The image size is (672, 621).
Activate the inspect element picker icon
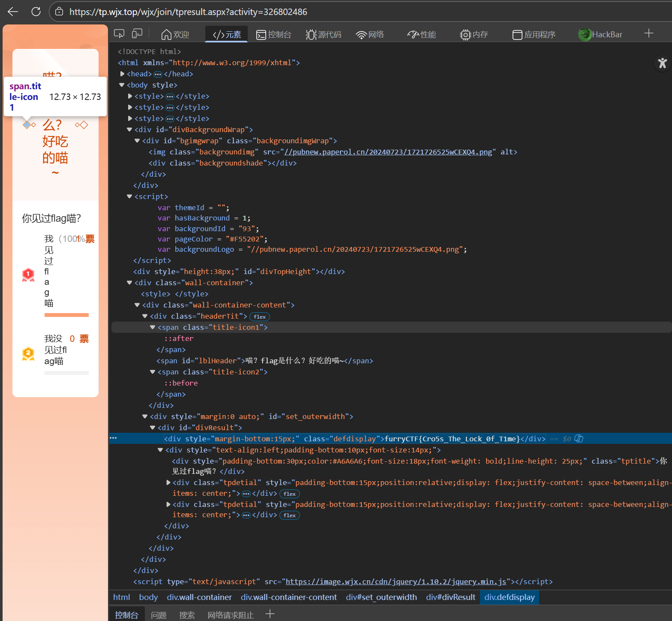[119, 34]
